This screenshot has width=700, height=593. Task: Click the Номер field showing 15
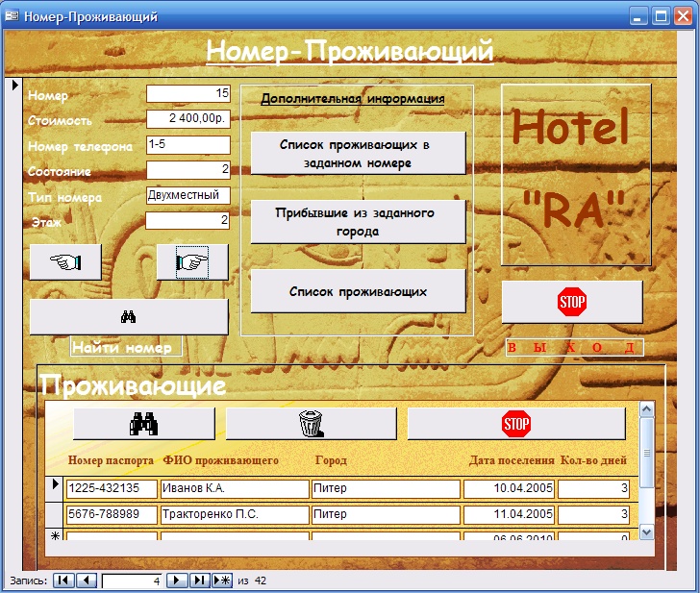[x=188, y=93]
